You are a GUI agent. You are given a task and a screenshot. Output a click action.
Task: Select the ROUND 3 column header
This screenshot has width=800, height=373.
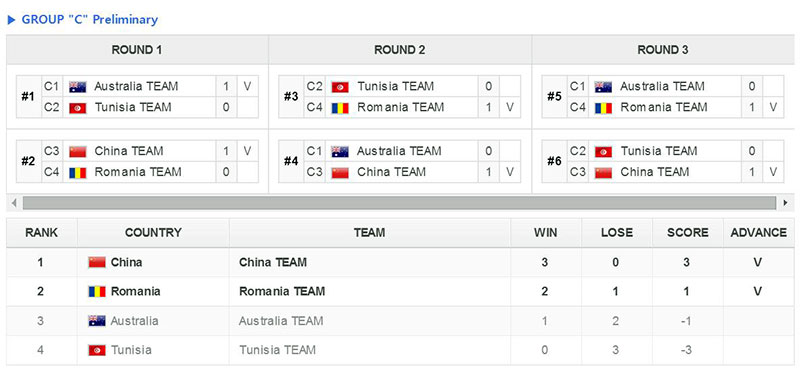663,50
